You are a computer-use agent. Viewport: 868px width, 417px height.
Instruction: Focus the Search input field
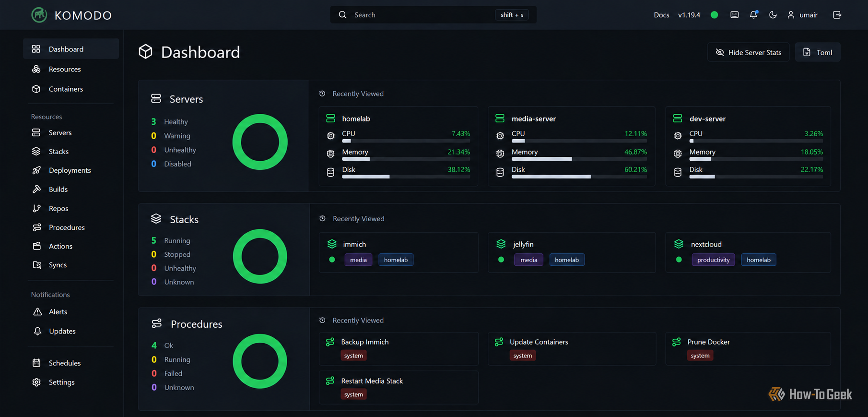433,15
